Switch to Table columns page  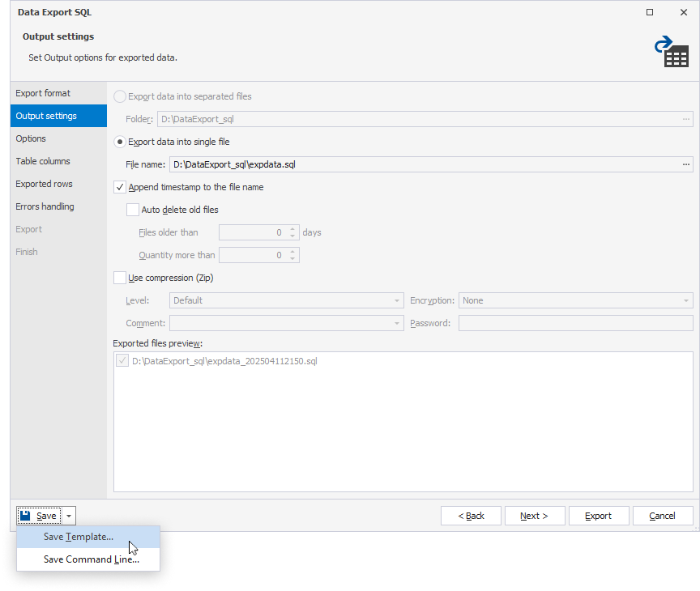pyautogui.click(x=43, y=161)
